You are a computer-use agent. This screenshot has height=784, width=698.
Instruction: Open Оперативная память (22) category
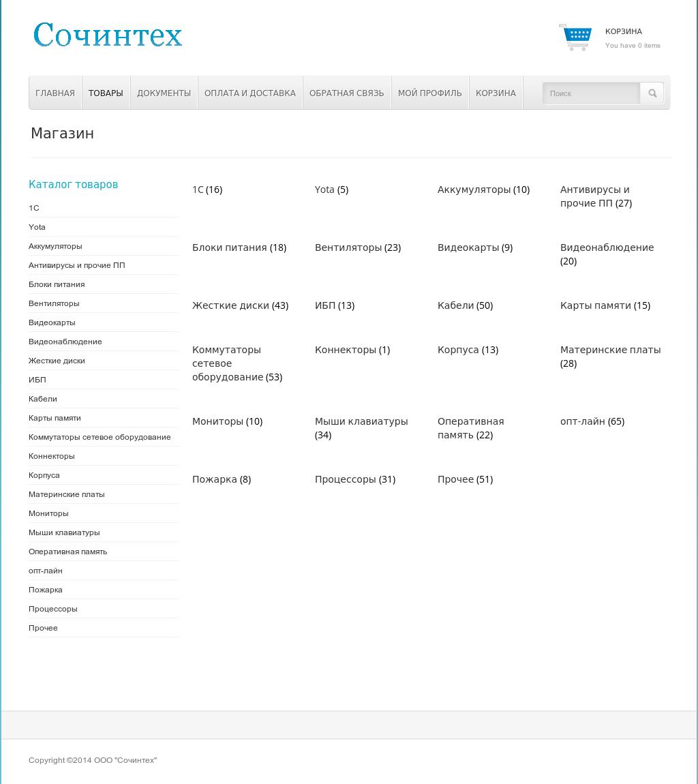pos(470,428)
